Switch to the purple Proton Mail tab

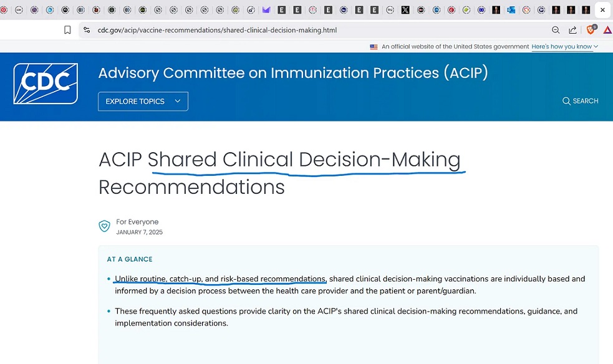[266, 10]
